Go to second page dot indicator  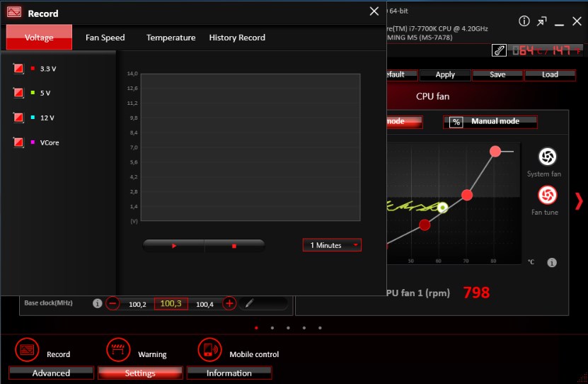[x=272, y=328]
